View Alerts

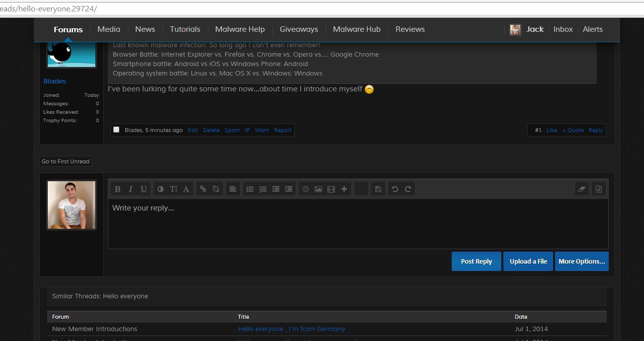(593, 29)
